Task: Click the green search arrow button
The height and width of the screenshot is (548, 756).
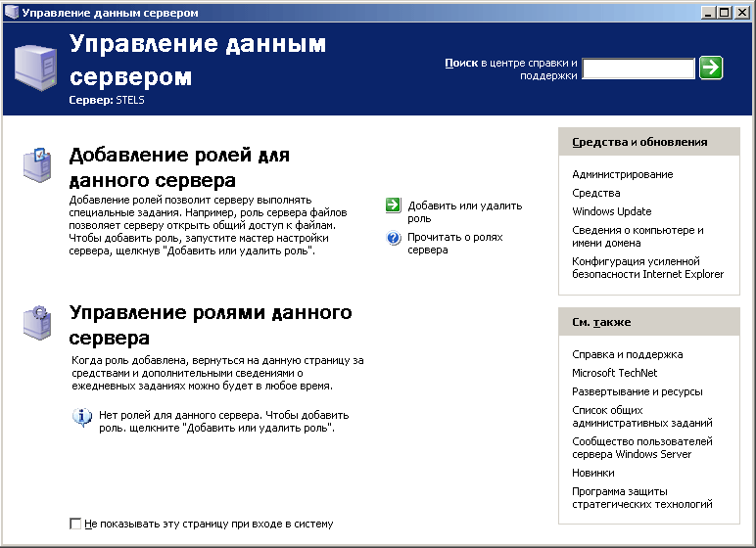Action: (x=711, y=68)
